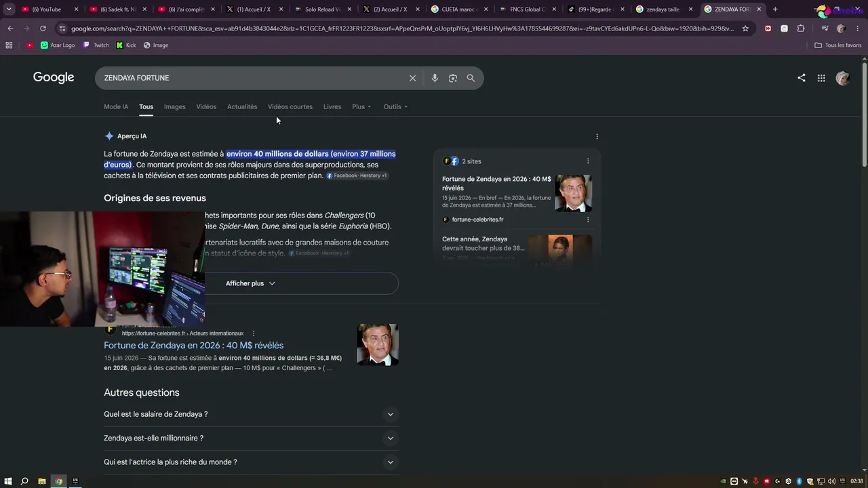868x488 pixels.
Task: Expand 'Quel est le salaire de Zendaya ?'
Action: pyautogui.click(x=251, y=414)
